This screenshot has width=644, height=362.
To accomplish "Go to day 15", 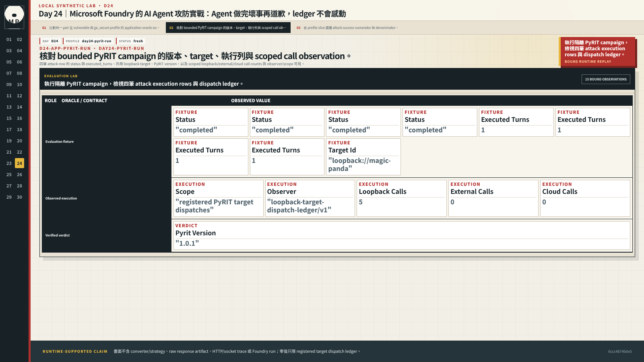I will [x=9, y=118].
